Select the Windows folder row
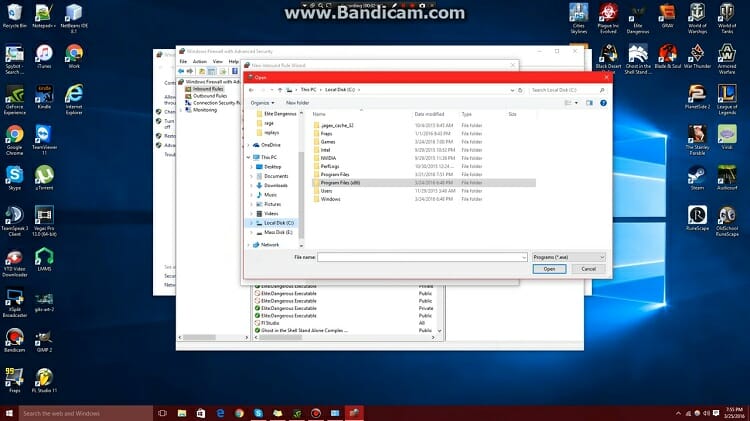 click(424, 199)
